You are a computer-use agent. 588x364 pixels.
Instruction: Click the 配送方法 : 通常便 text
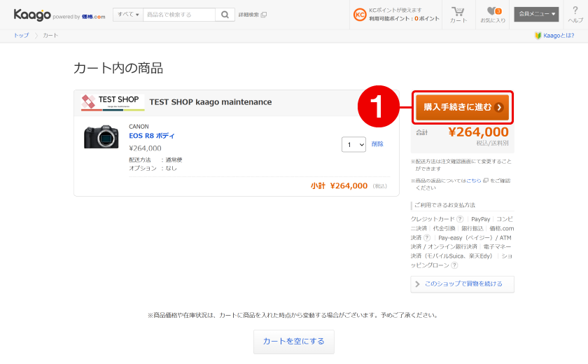(x=155, y=160)
